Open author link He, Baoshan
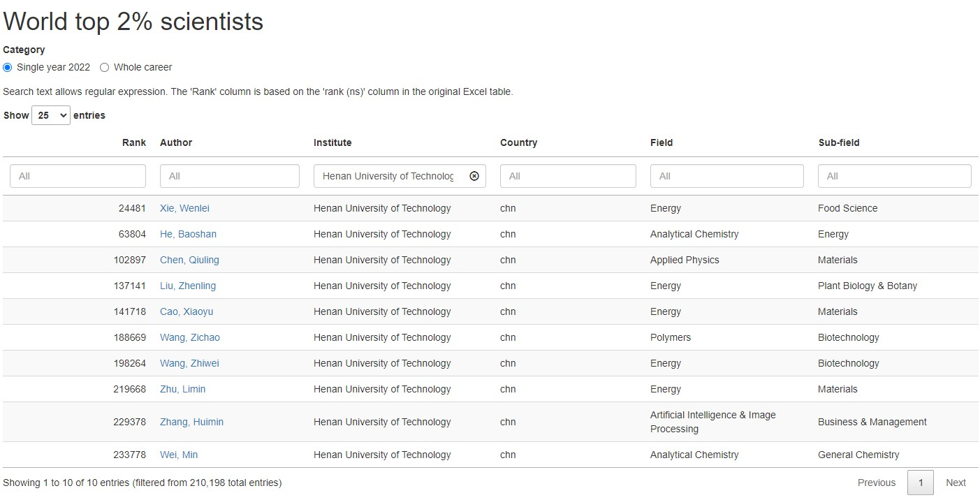980x500 pixels. pyautogui.click(x=188, y=234)
